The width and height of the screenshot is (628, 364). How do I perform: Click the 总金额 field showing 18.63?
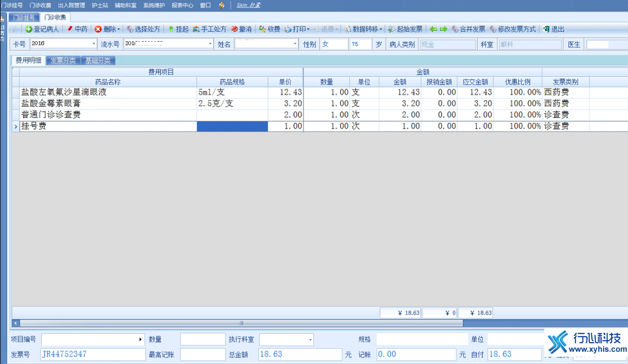pyautogui.click(x=300, y=354)
